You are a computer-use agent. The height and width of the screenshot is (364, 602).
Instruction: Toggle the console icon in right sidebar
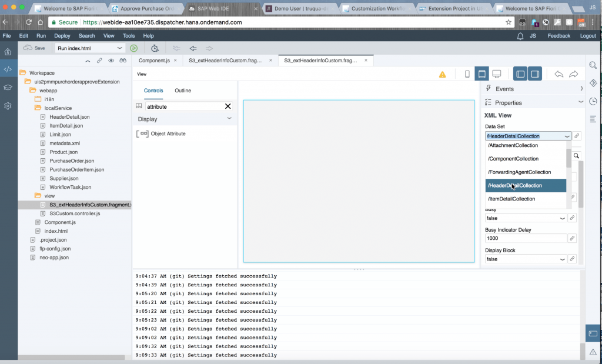[x=593, y=333]
